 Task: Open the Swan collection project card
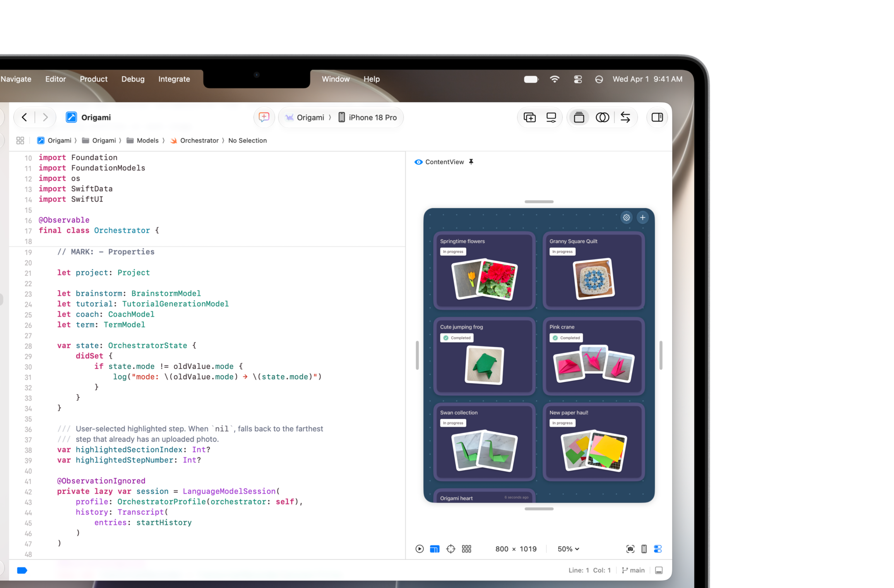(484, 442)
